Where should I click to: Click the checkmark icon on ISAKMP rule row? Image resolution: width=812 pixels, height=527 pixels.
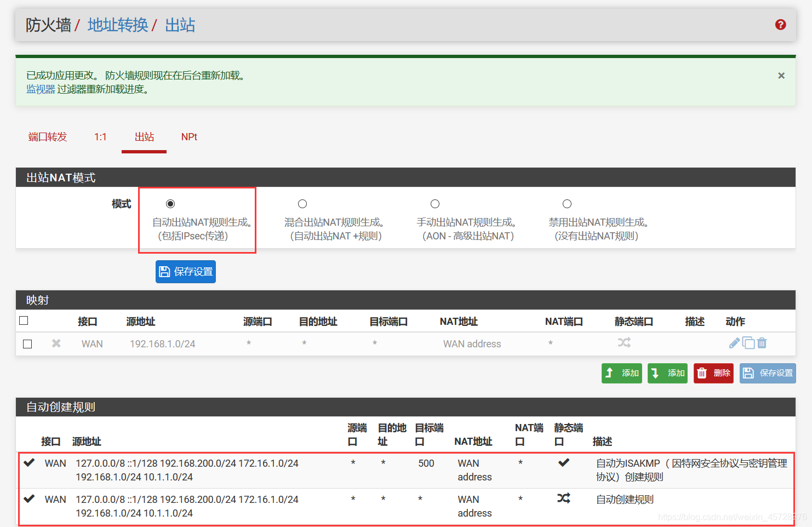(x=29, y=463)
